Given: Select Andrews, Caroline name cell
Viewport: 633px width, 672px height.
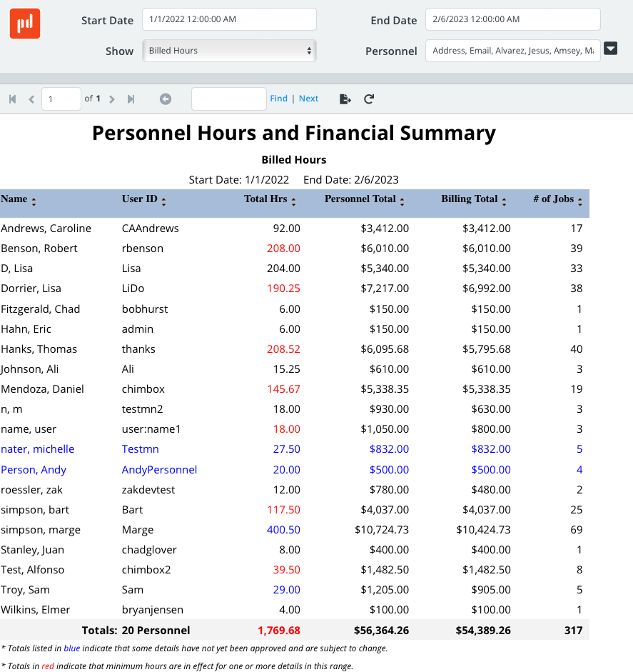Looking at the screenshot, I should (46, 229).
